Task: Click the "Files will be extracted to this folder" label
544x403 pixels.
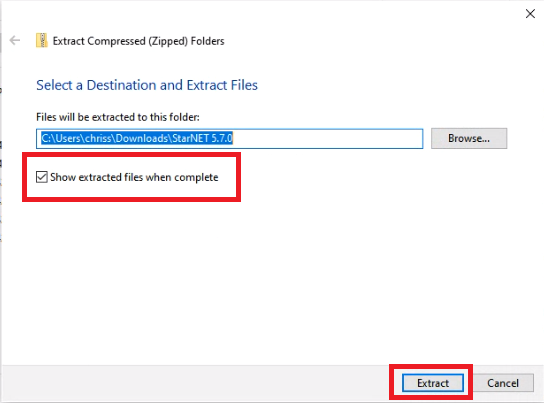Action: (x=118, y=117)
